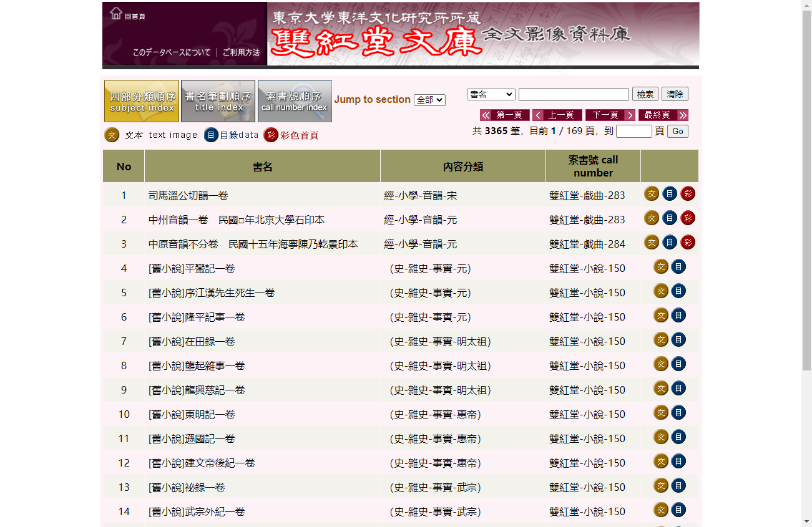Viewport: 812px width, 527px height.
Task: Click title [舊小說]隆平記事一卷
Action: click(197, 317)
